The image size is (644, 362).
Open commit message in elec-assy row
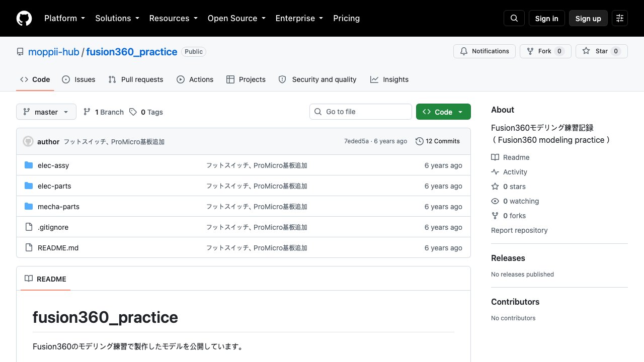coord(257,165)
